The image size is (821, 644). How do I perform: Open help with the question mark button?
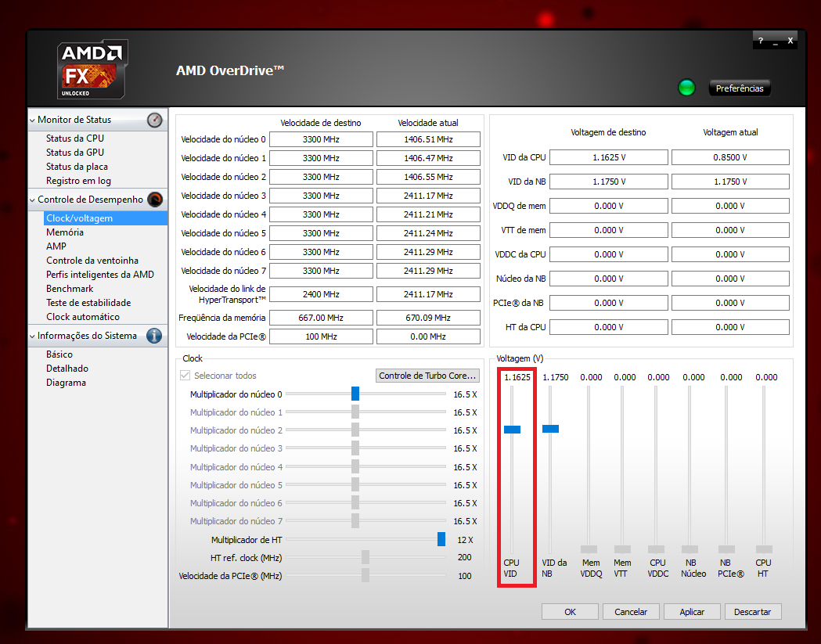(760, 41)
